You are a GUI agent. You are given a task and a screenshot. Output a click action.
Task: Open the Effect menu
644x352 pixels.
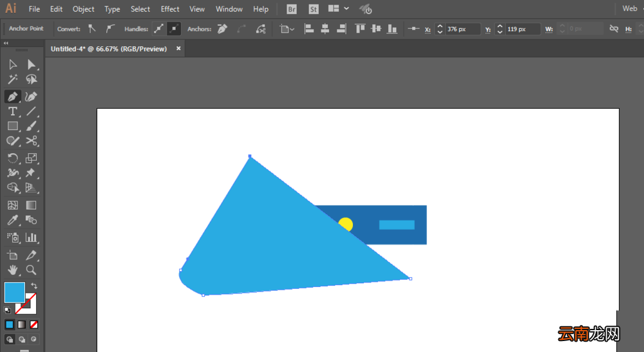coord(170,9)
